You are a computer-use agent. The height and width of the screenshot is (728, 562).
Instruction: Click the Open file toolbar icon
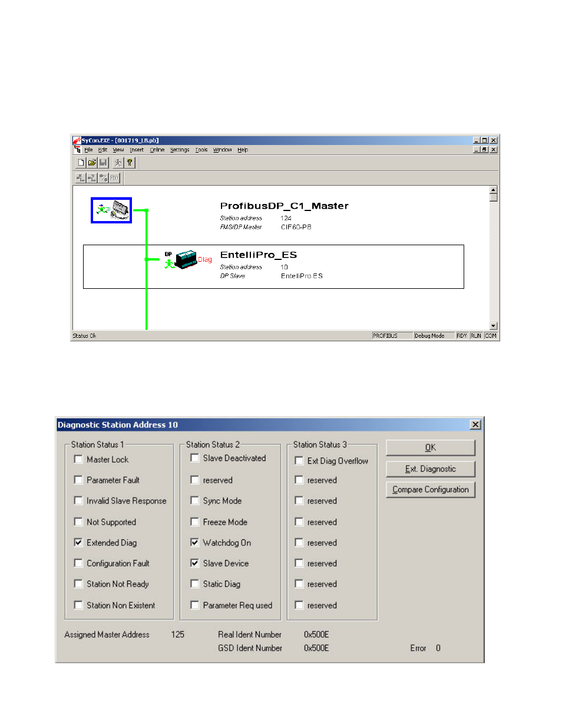pos(92,163)
